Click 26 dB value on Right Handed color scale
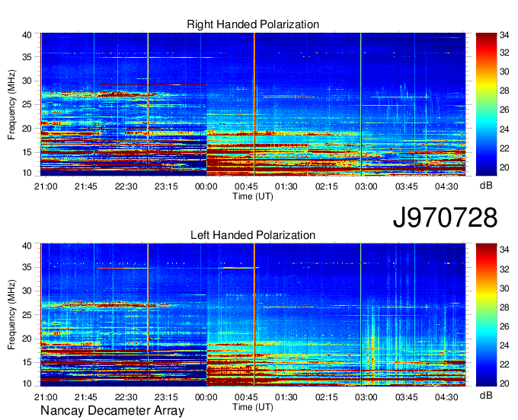The width and height of the screenshot is (518, 420). pyautogui.click(x=504, y=110)
